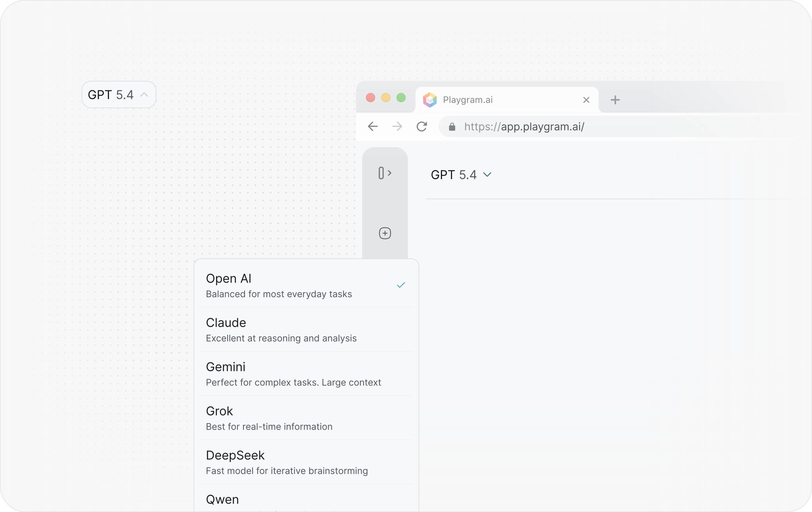Choose Gemini from the model list

[306, 374]
